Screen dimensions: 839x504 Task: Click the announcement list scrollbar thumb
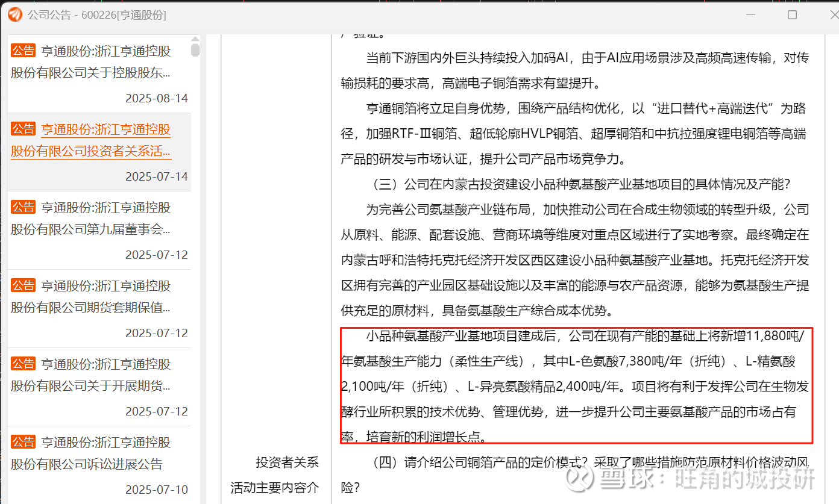(195, 50)
